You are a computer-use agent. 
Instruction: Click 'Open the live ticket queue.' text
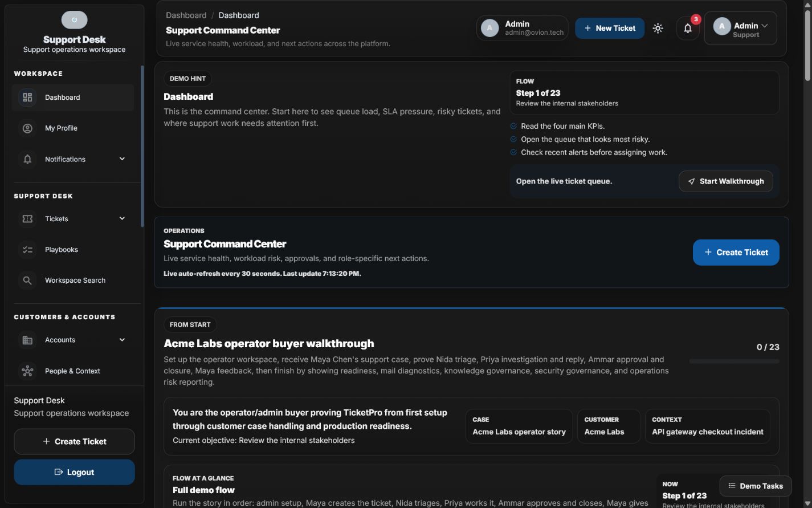tap(564, 181)
